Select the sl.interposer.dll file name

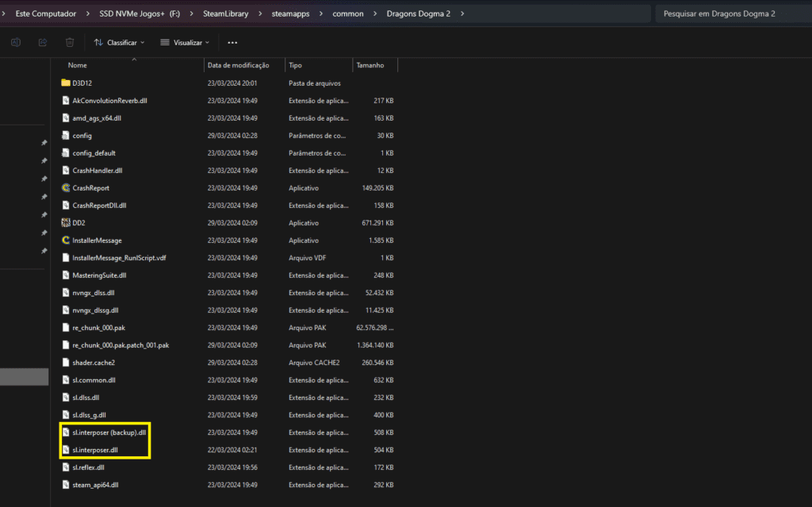[x=95, y=450]
